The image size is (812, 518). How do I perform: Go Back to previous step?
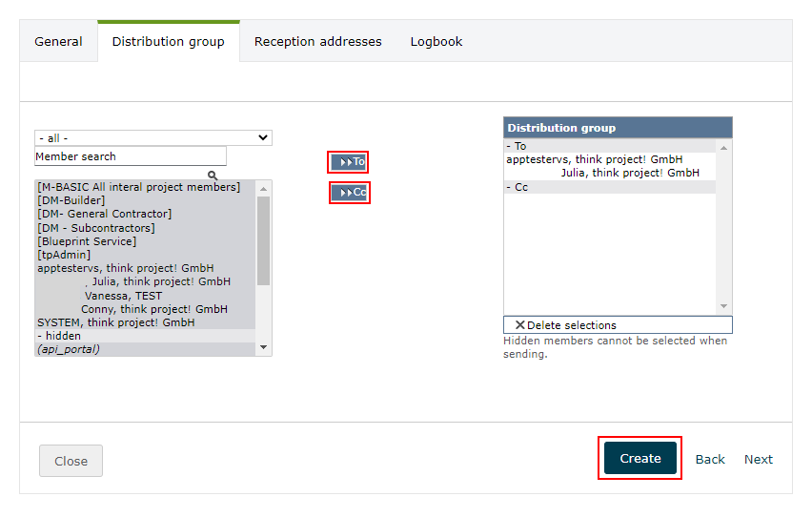tap(710, 459)
